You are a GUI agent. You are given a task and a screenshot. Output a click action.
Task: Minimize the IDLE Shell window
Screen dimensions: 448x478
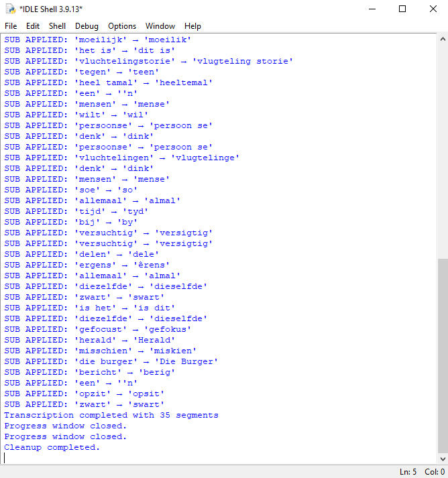372,9
